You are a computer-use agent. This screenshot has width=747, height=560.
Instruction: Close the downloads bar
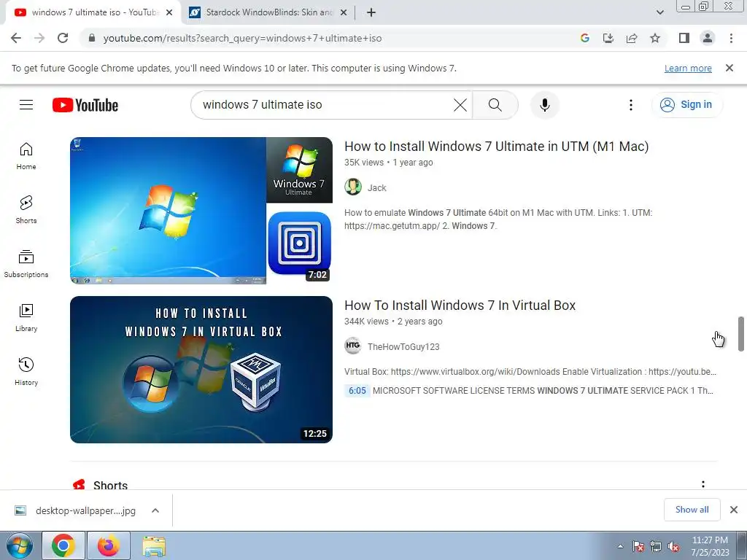tap(734, 510)
